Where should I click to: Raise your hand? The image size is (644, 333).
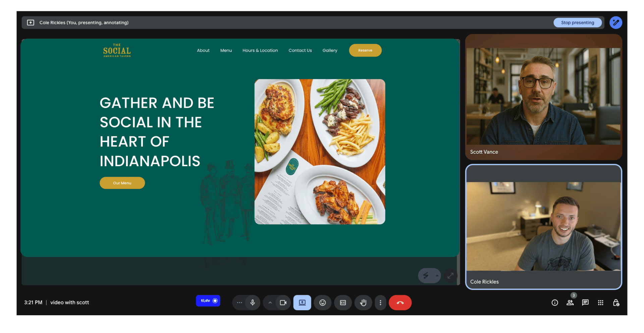pos(363,303)
